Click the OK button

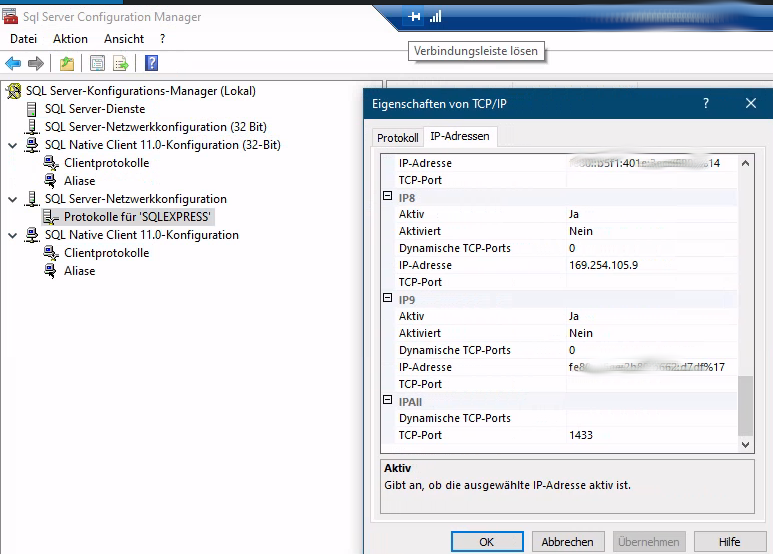[487, 542]
